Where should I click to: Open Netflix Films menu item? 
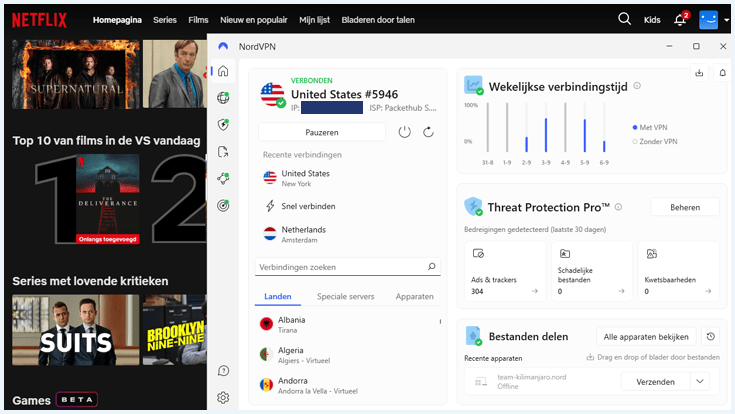point(198,20)
